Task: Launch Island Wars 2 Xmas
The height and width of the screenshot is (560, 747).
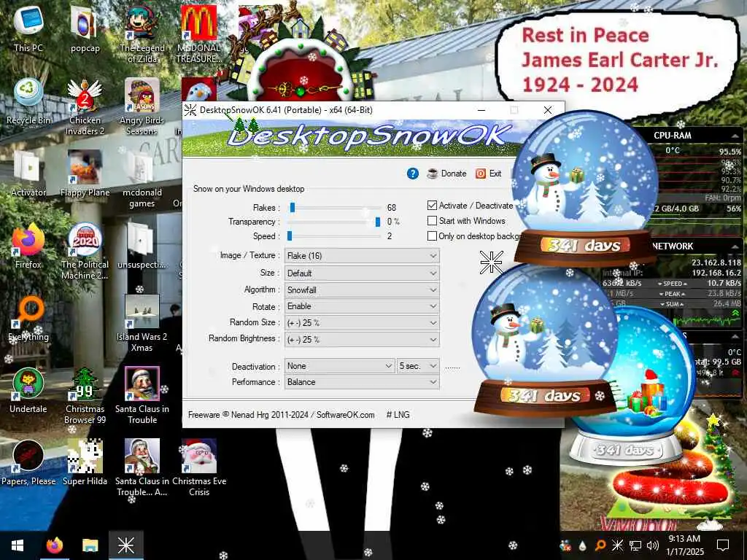Action: click(142, 324)
